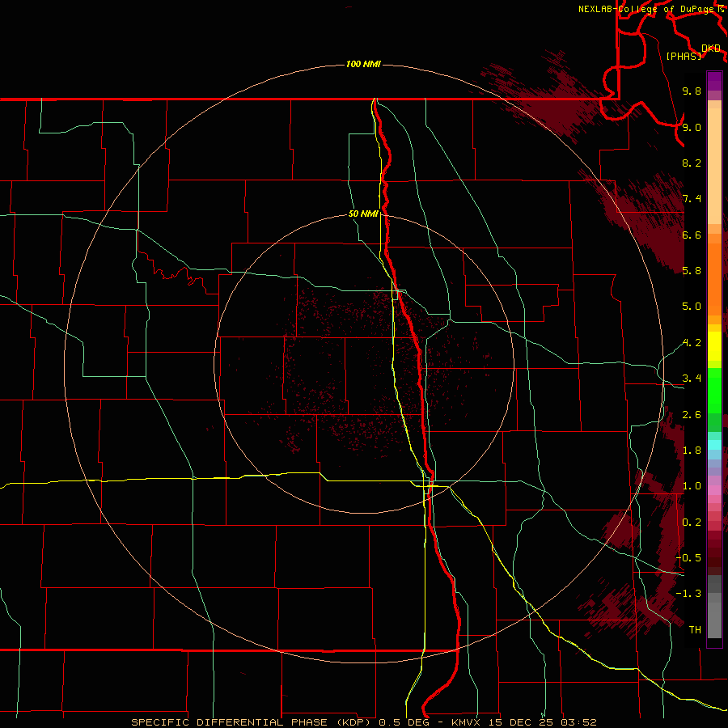Image resolution: width=728 pixels, height=728 pixels.
Task: Select the 9.8 value on the color scale
Action: pos(692,91)
